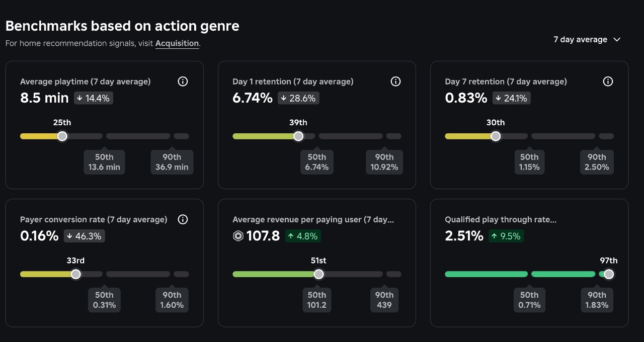This screenshot has width=644, height=342.
Task: Click the 30th percentile slider handle
Action: 496,136
